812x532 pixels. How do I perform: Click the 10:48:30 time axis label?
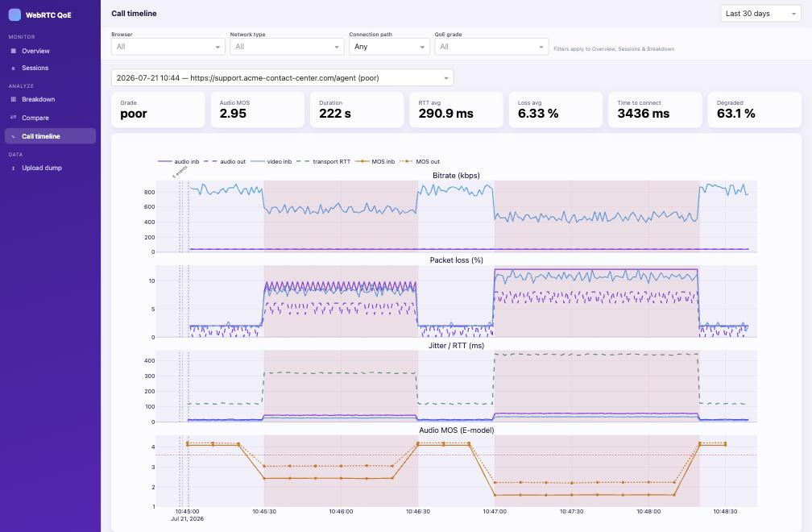pyautogui.click(x=725, y=511)
